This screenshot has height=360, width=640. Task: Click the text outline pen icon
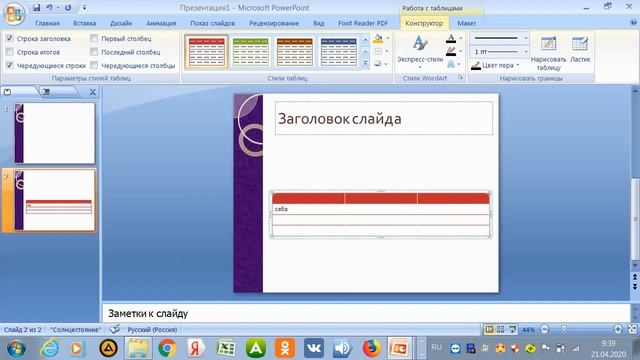[451, 51]
